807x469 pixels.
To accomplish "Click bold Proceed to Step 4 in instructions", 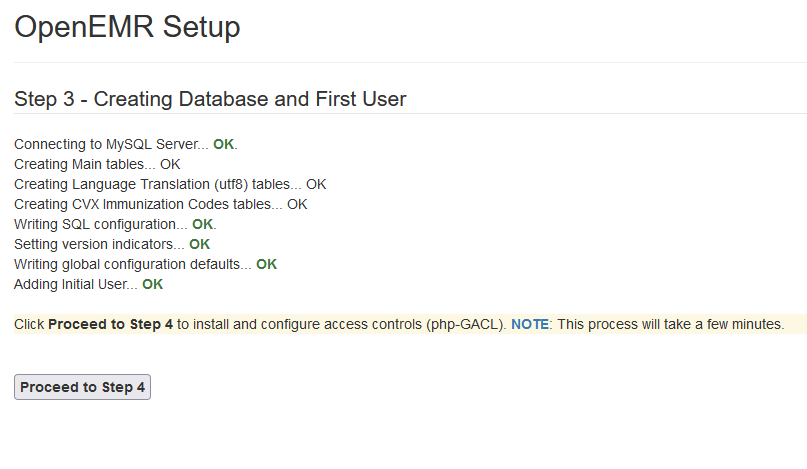I will pyautogui.click(x=110, y=325).
